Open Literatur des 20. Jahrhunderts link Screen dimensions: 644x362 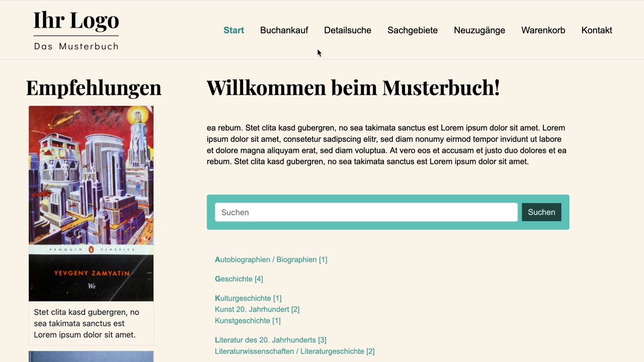click(x=270, y=340)
